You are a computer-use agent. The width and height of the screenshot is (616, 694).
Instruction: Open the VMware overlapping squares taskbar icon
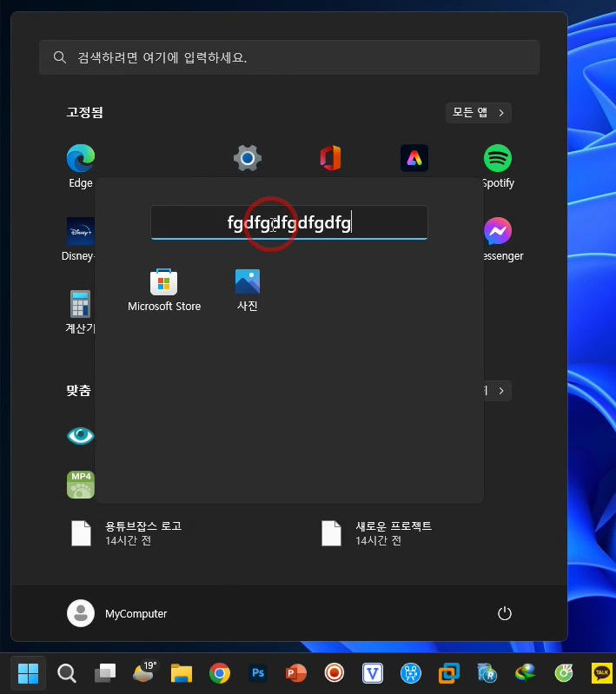(449, 673)
